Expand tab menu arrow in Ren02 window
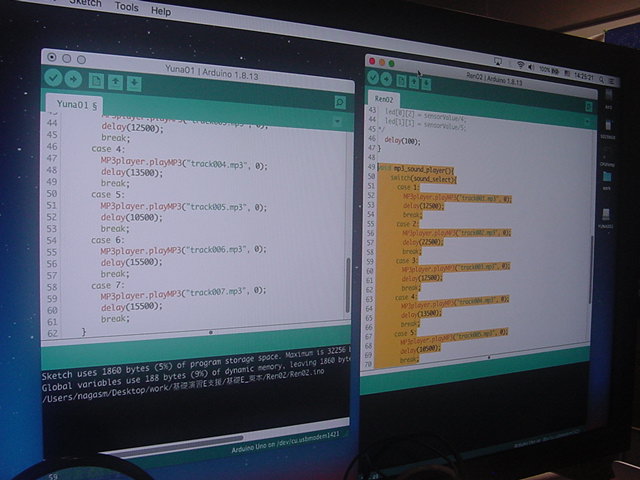The height and width of the screenshot is (480, 640). click(587, 121)
